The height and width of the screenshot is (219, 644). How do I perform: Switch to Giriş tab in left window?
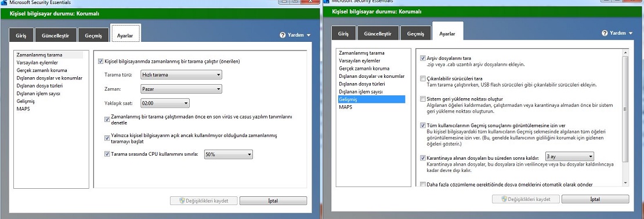(x=21, y=35)
